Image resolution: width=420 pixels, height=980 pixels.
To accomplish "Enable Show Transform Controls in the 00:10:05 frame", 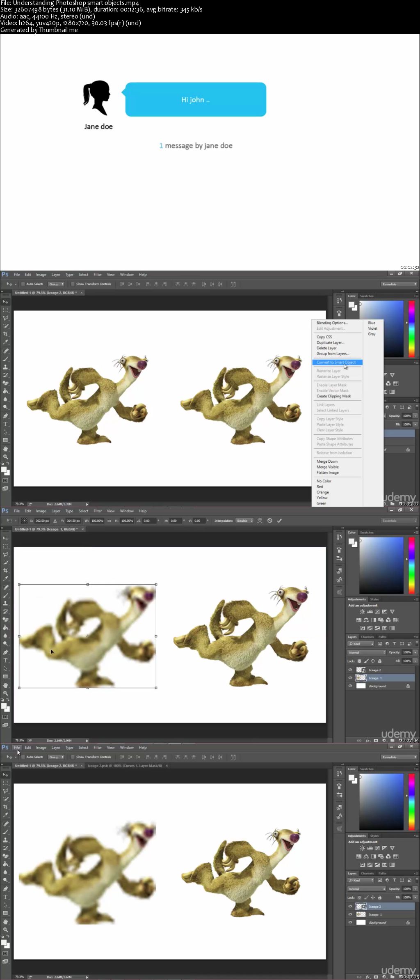I will pyautogui.click(x=73, y=757).
